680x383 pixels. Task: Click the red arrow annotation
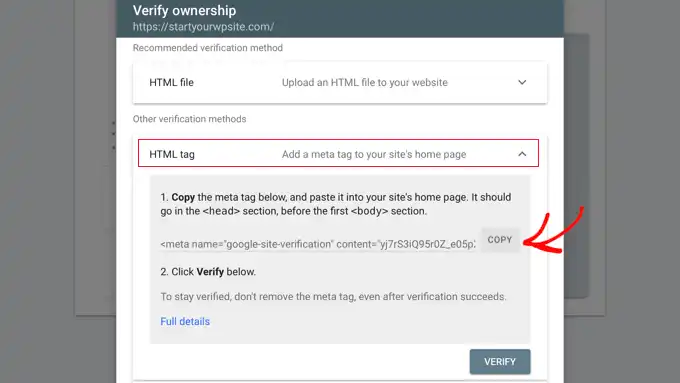[x=554, y=230]
